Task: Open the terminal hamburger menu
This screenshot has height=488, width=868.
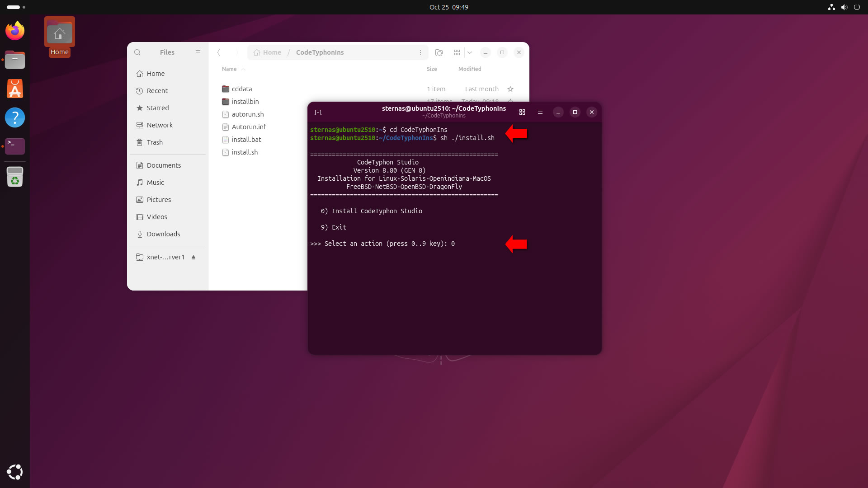Action: click(540, 112)
